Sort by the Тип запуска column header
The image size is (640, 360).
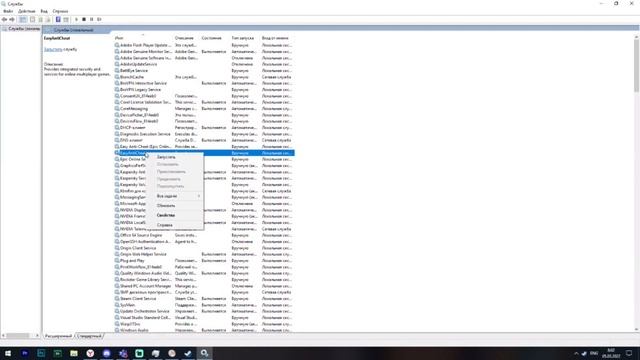click(x=244, y=38)
